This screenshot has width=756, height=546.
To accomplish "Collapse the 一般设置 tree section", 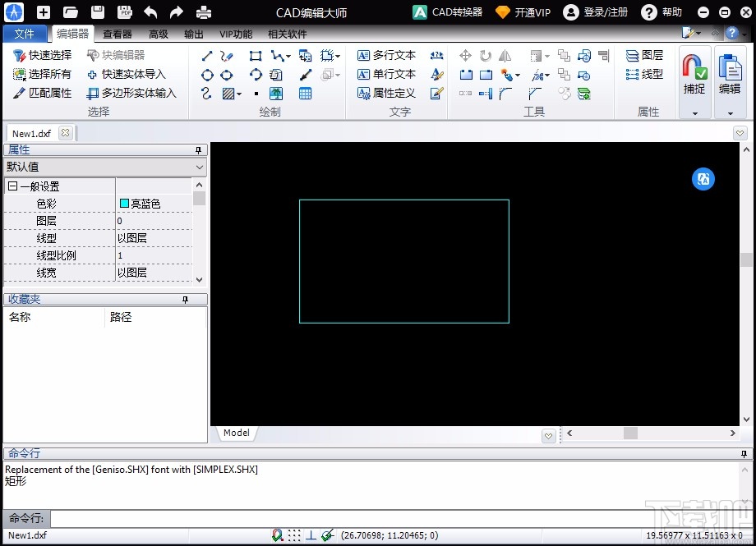I will (12, 186).
